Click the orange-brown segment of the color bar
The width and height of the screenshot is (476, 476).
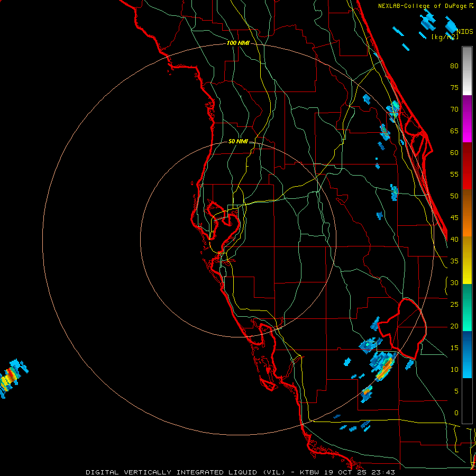point(467,213)
